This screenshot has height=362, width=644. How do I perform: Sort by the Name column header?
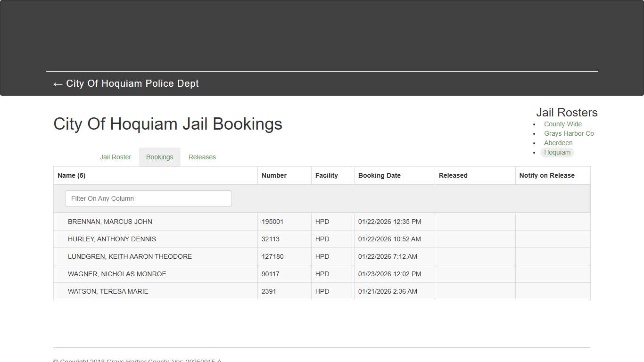pyautogui.click(x=71, y=175)
